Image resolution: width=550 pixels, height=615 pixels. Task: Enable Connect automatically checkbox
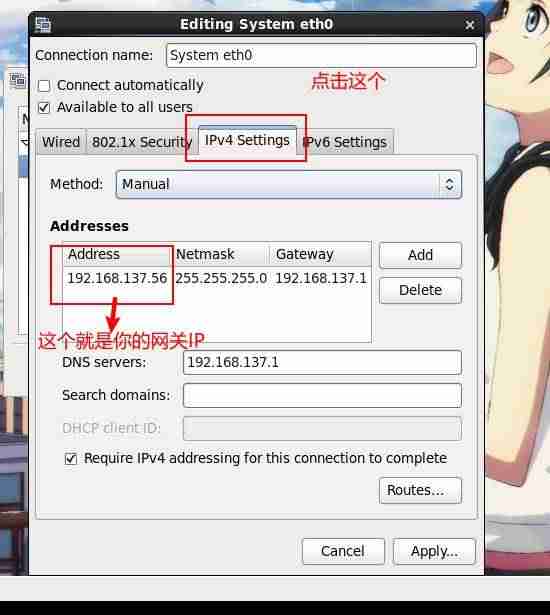[x=44, y=86]
